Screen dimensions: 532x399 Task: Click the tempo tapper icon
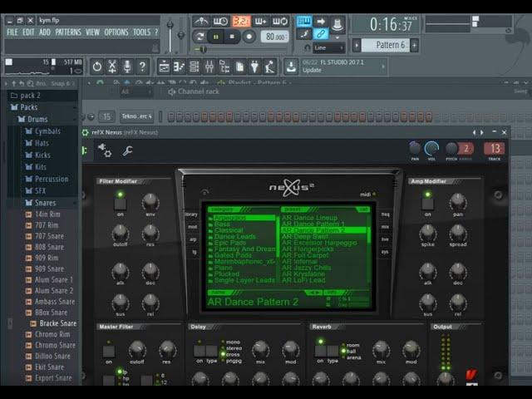click(270, 66)
